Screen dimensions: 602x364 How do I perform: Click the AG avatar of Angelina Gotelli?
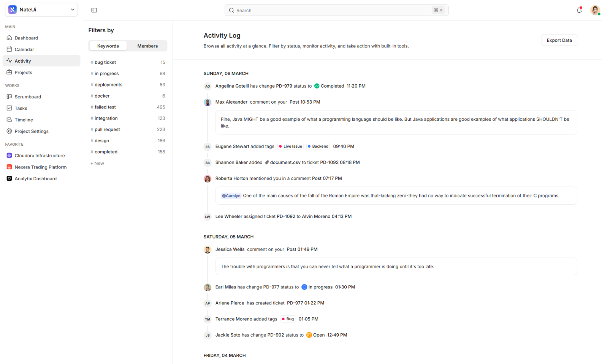pos(208,86)
